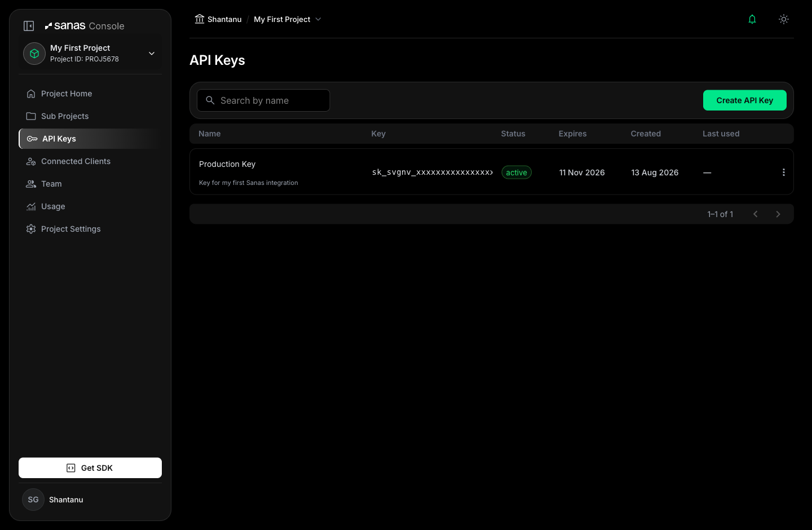Navigate to Team page
812x530 pixels.
tap(90, 184)
